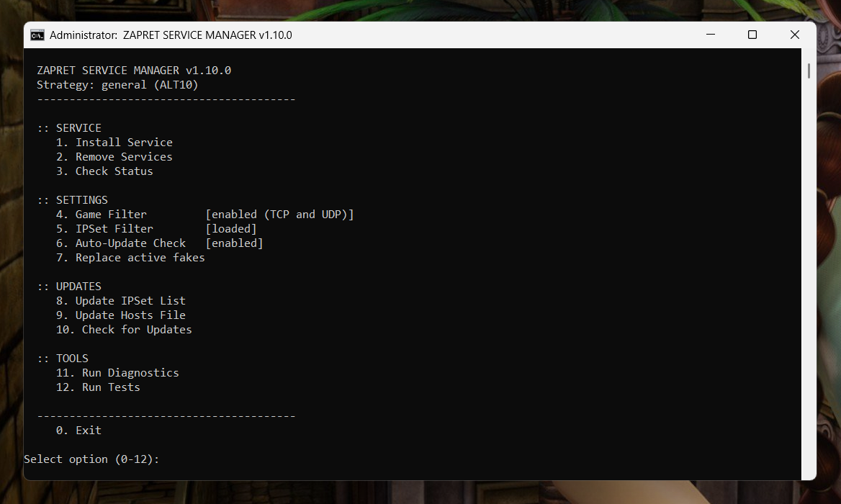Click the '4. Game Filter' label
Image resolution: width=841 pixels, height=504 pixels.
102,214
